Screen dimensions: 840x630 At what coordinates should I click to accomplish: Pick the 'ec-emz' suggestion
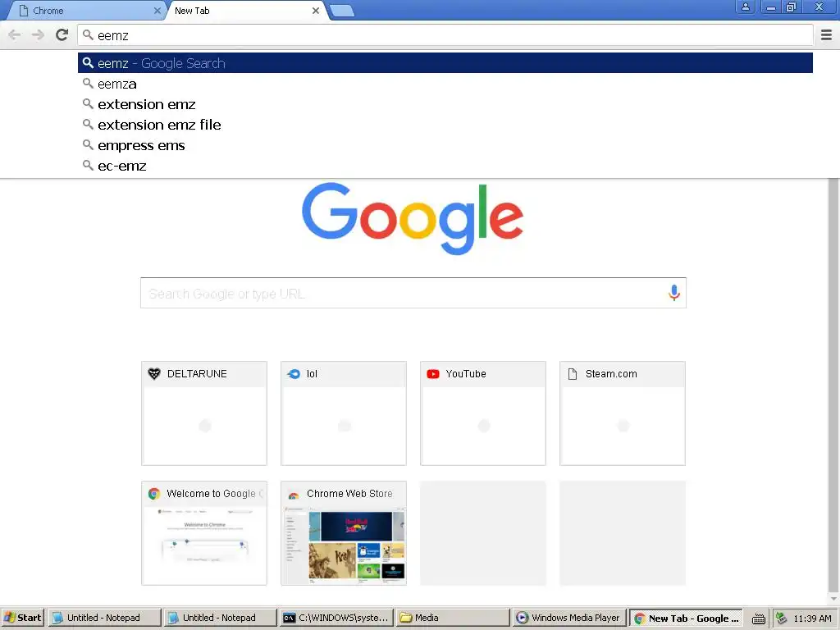pos(445,166)
